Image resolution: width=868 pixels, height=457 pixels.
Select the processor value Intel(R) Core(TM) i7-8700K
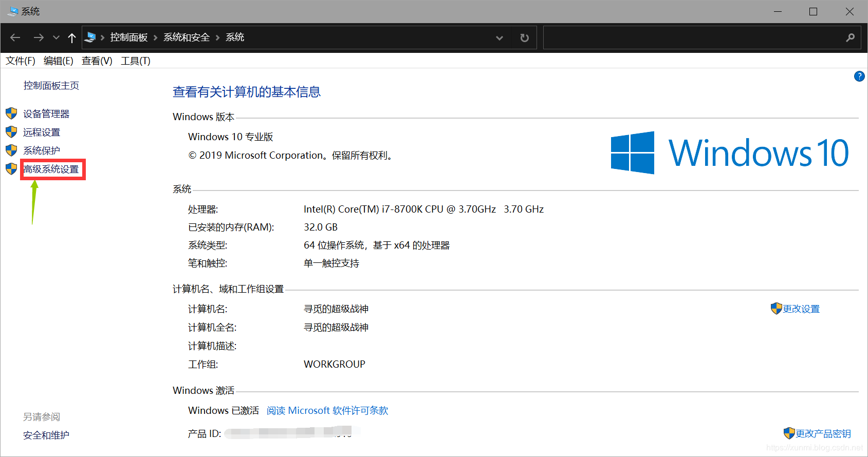pos(423,210)
